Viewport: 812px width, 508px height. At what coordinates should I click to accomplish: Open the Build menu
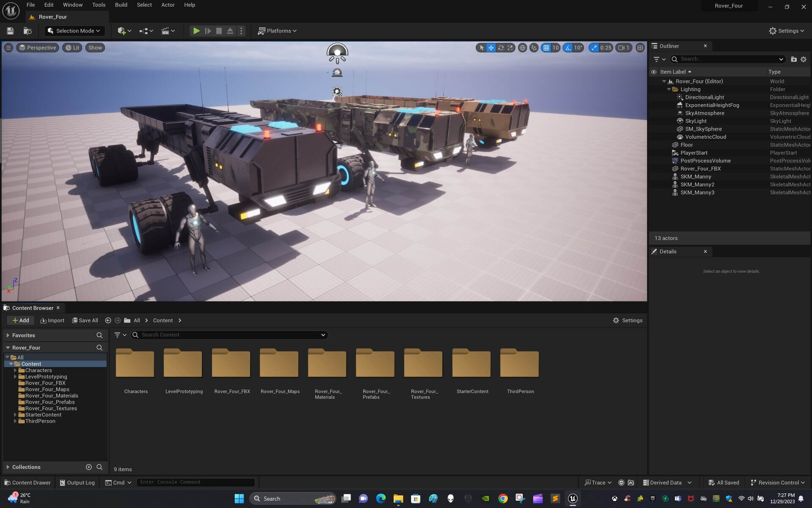pos(121,5)
